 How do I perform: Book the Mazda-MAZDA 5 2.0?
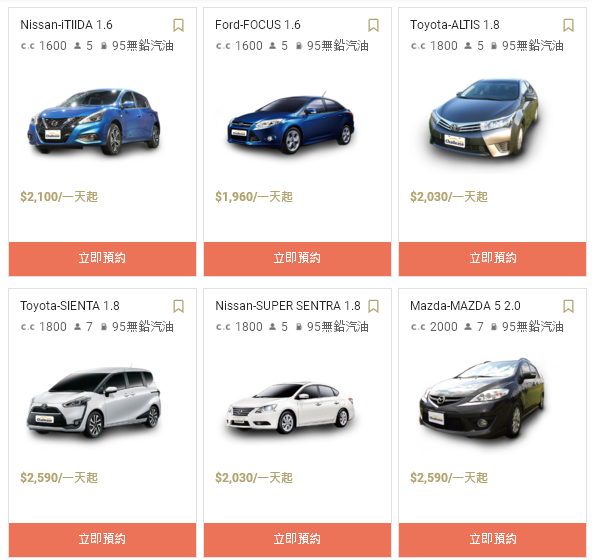click(492, 540)
